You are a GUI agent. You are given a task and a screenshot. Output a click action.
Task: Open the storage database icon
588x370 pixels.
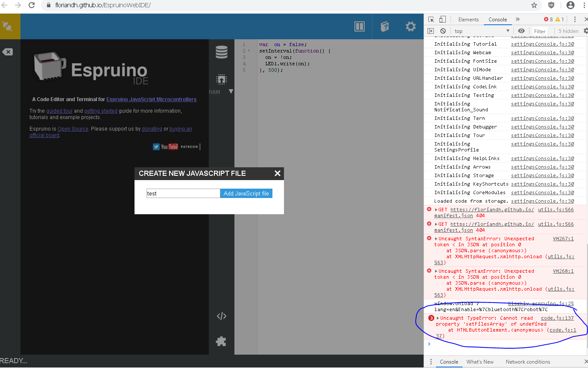click(x=222, y=52)
